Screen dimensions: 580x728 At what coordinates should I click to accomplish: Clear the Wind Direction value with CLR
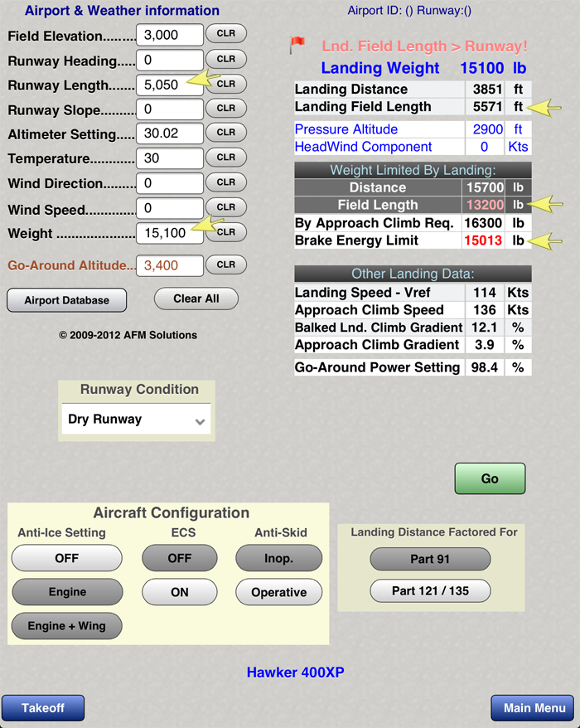(225, 182)
